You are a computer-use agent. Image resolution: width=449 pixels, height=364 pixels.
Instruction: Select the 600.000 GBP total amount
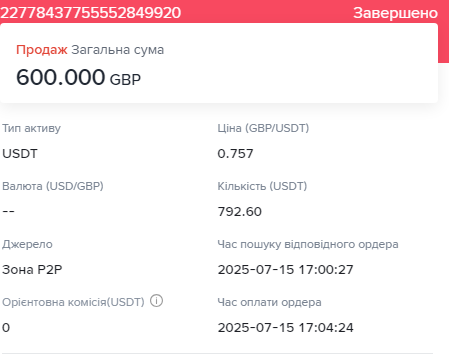click(x=78, y=77)
